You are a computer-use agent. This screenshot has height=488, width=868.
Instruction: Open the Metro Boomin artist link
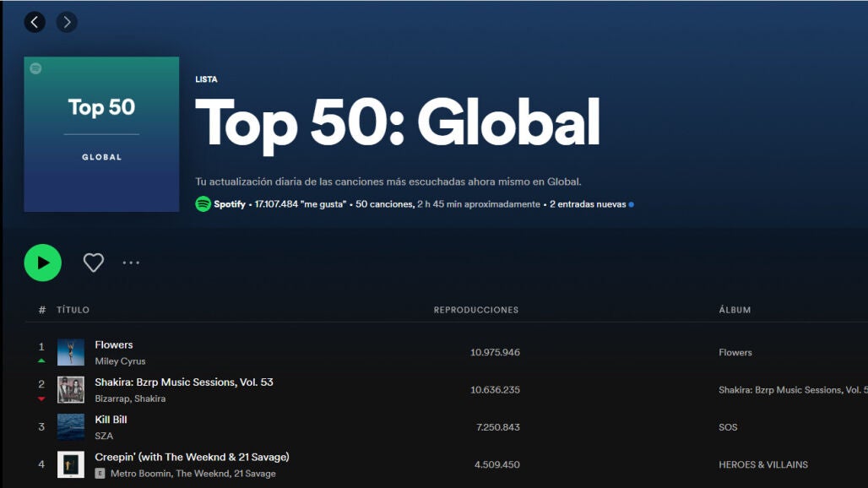click(x=140, y=474)
